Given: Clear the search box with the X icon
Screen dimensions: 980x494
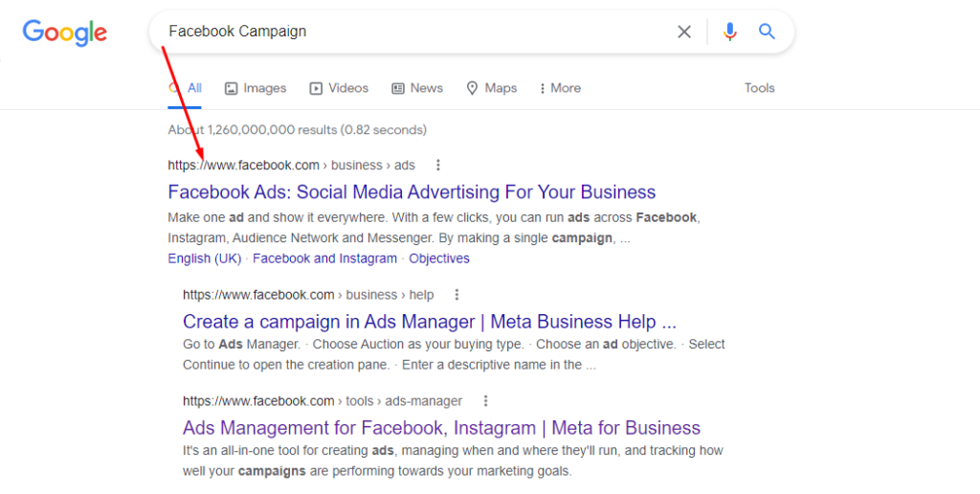Looking at the screenshot, I should [x=684, y=32].
